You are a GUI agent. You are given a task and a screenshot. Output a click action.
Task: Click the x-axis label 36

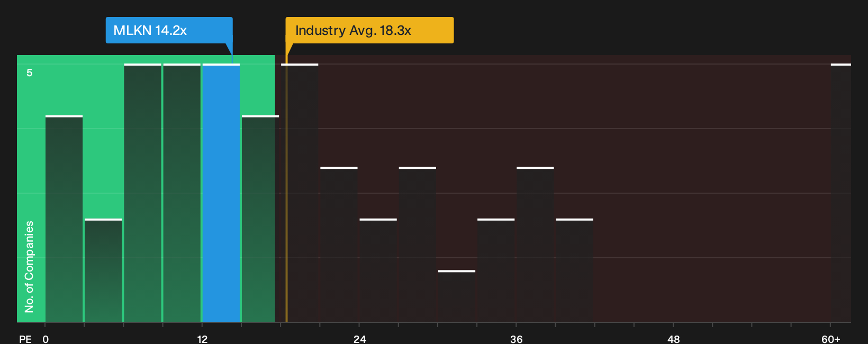516,339
